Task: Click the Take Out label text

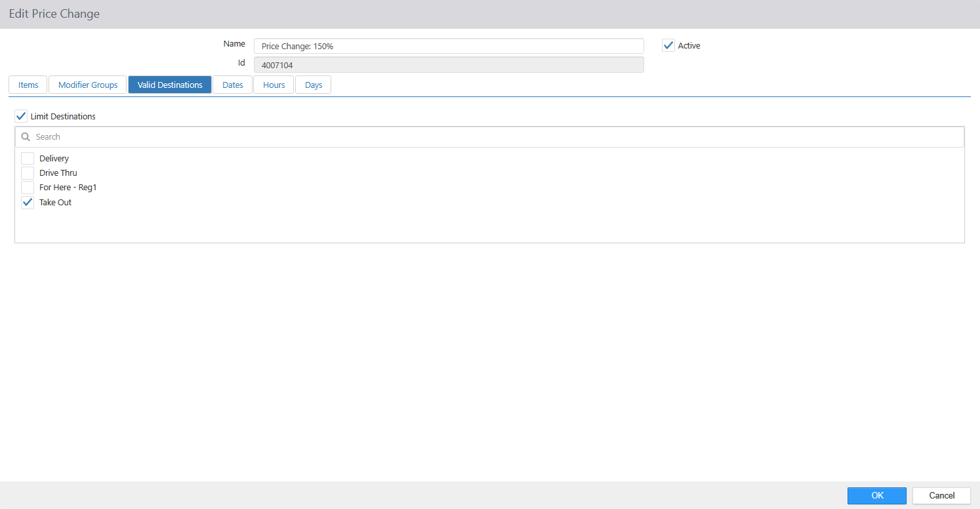Action: 55,203
